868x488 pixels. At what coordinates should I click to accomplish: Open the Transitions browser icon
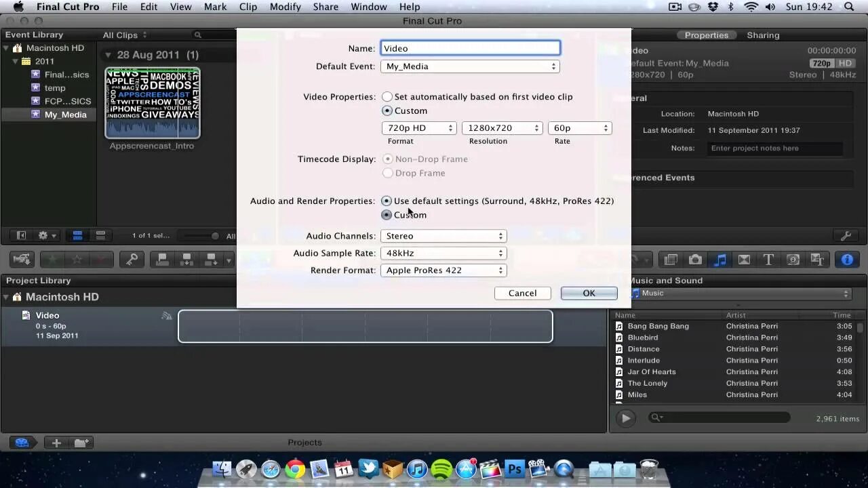744,260
